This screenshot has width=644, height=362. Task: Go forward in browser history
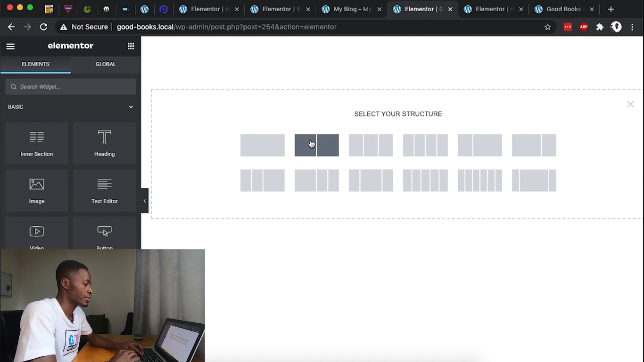[27, 27]
